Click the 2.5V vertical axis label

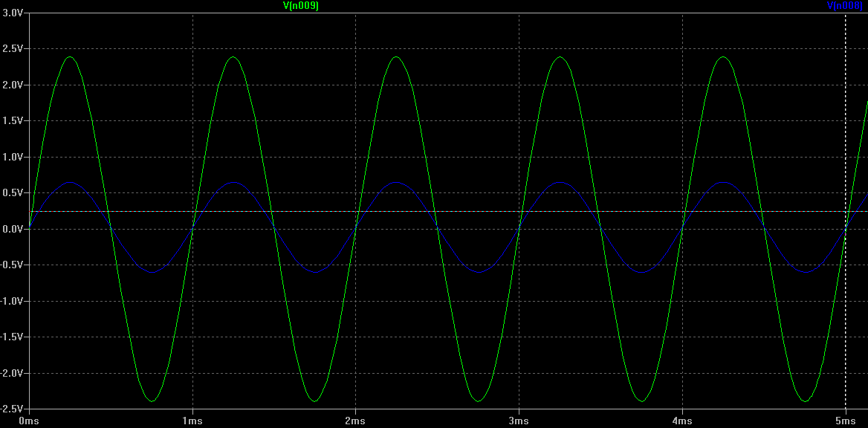click(x=12, y=49)
